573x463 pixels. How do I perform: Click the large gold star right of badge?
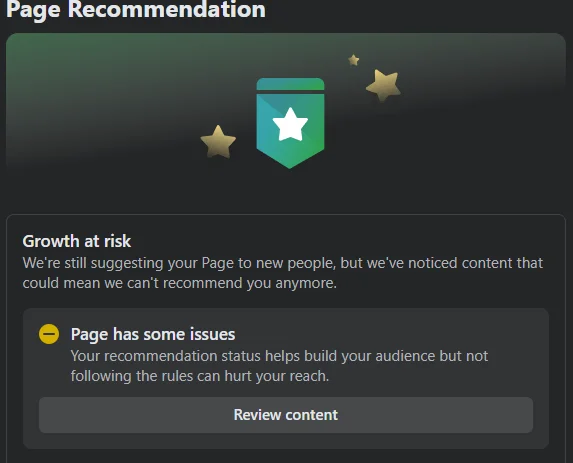coord(383,86)
